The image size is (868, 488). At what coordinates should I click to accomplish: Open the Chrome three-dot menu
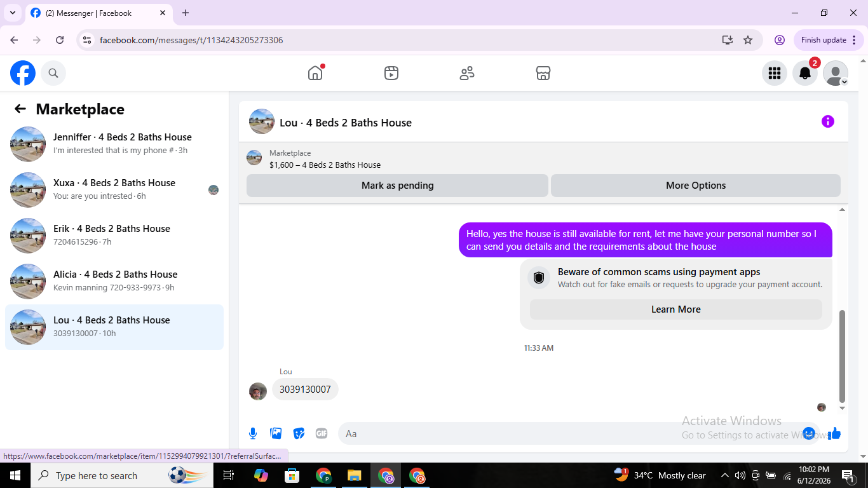pyautogui.click(x=854, y=40)
